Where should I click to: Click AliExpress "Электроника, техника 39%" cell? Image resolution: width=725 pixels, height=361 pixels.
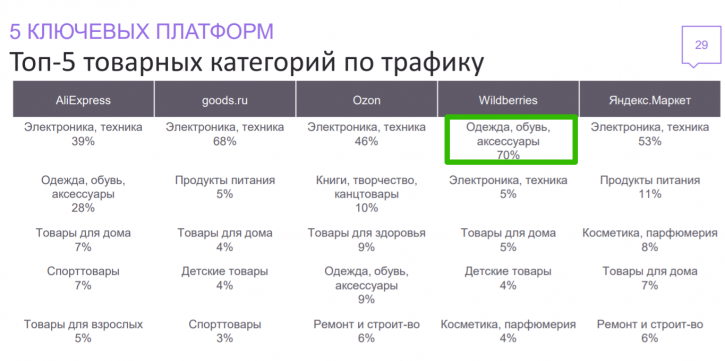point(83,134)
